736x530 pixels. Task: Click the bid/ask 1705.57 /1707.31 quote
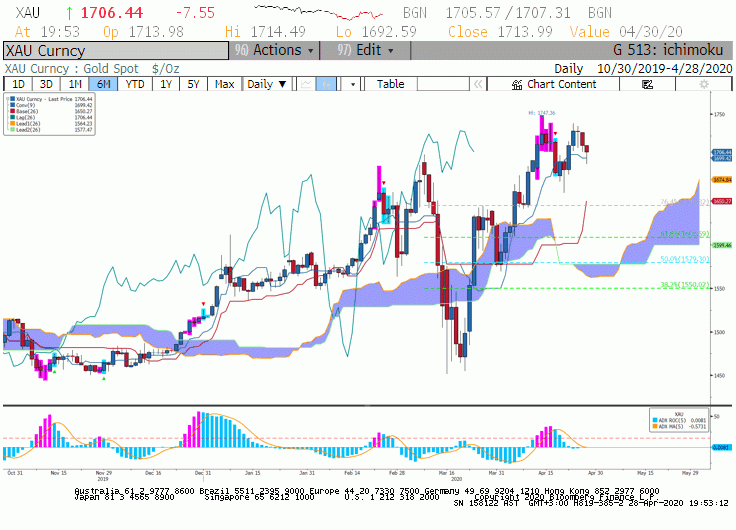[508, 13]
